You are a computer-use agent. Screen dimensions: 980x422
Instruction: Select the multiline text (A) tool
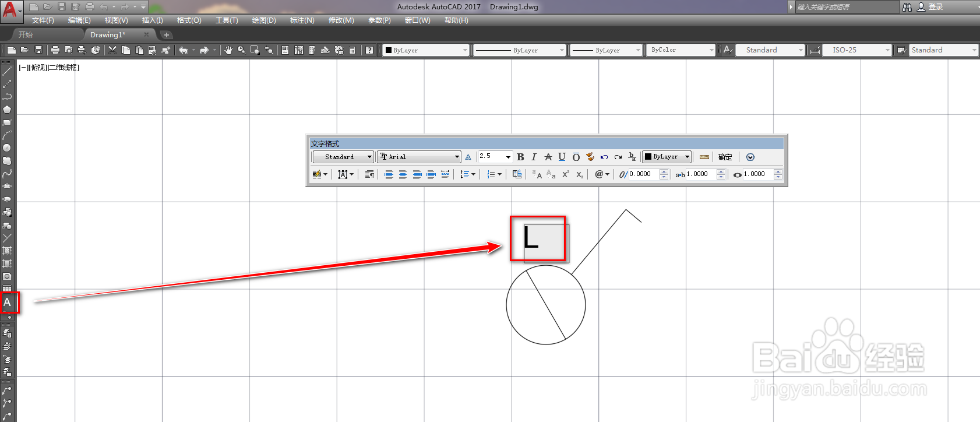8,303
